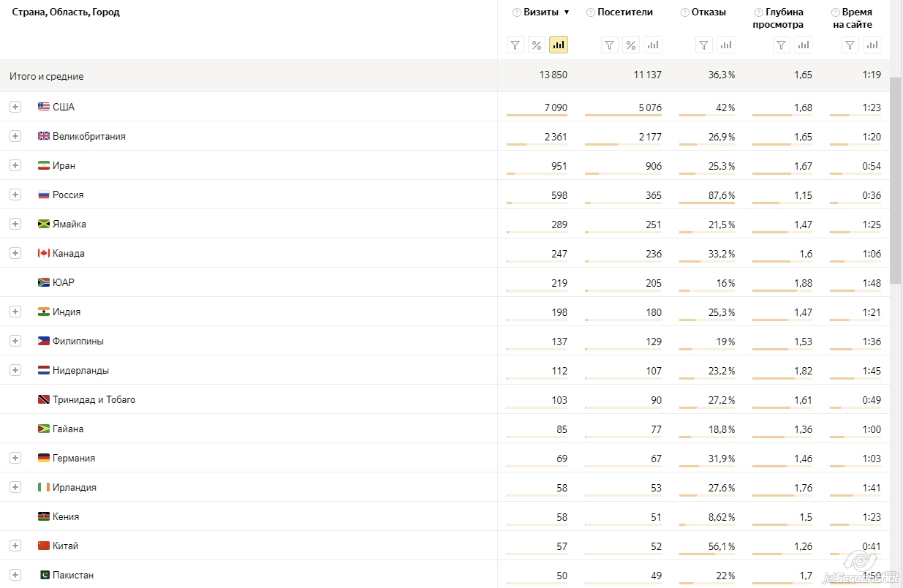The height and width of the screenshot is (588, 903).
Task: Sort table by Посетители header
Action: click(624, 12)
